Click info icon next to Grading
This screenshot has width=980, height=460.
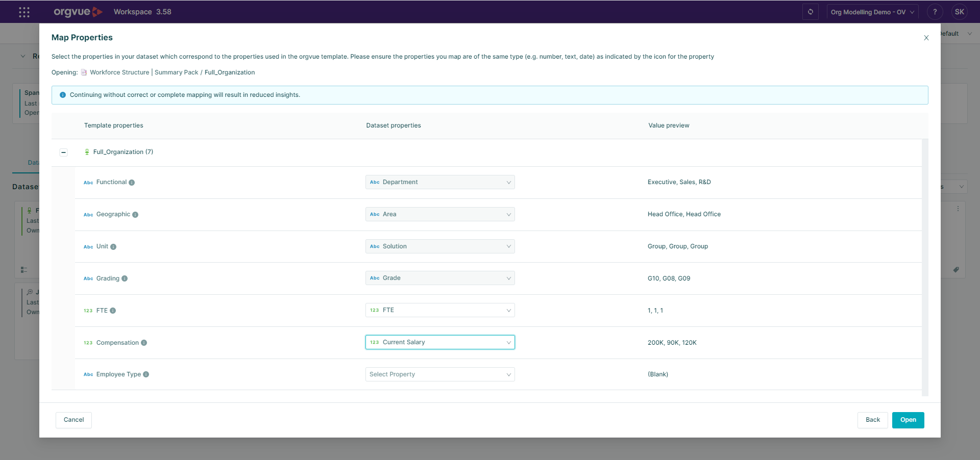(125, 278)
